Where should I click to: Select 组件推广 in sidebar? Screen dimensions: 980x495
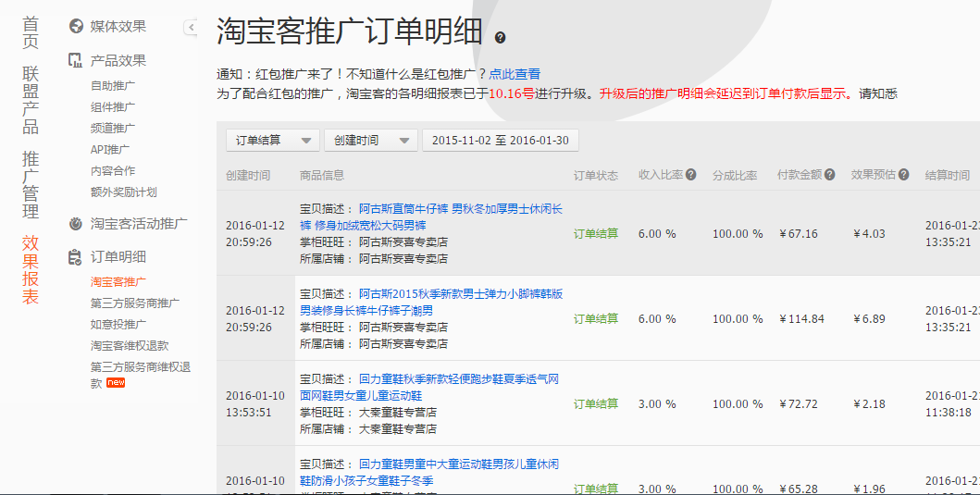tap(113, 107)
